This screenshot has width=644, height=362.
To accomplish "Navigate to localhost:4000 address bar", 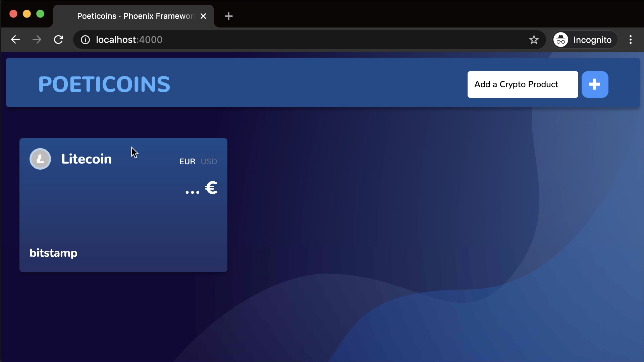I will [129, 40].
